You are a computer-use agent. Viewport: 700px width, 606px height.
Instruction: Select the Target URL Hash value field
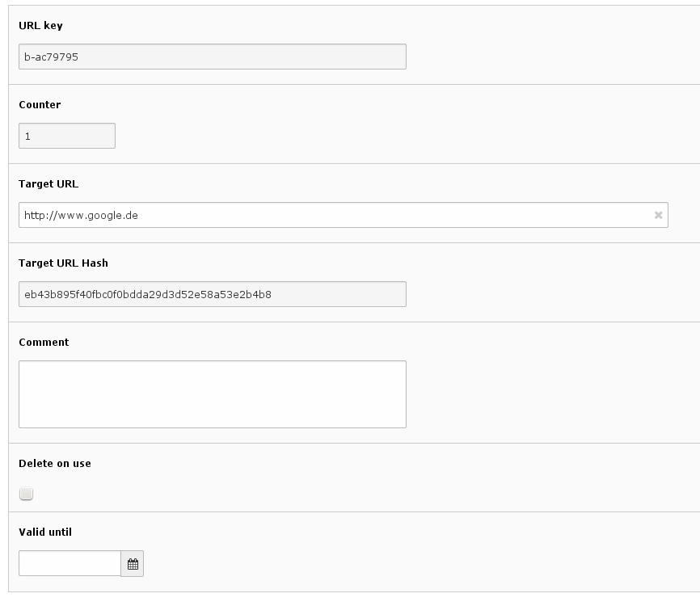coord(210,295)
